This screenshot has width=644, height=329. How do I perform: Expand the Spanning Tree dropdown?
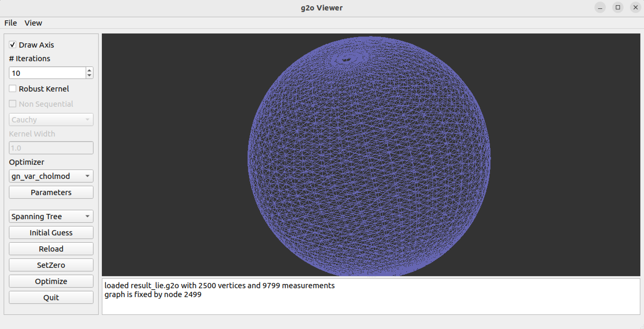[x=51, y=216]
